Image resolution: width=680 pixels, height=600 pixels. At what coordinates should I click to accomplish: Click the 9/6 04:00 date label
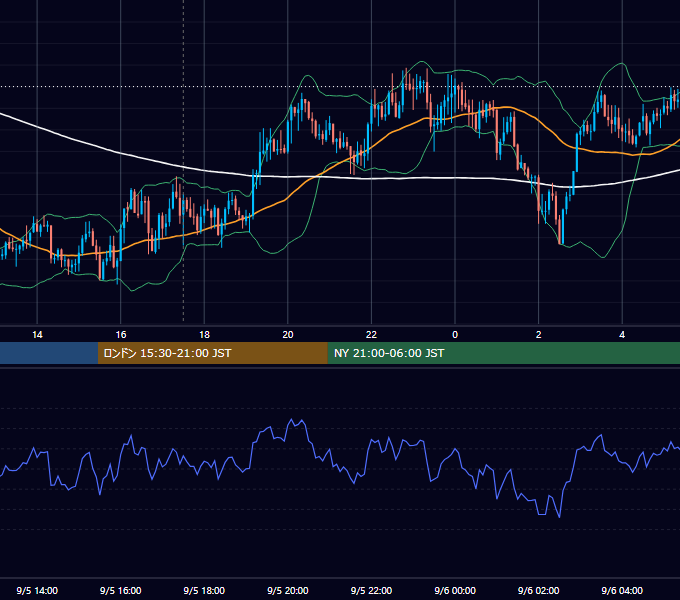622,590
